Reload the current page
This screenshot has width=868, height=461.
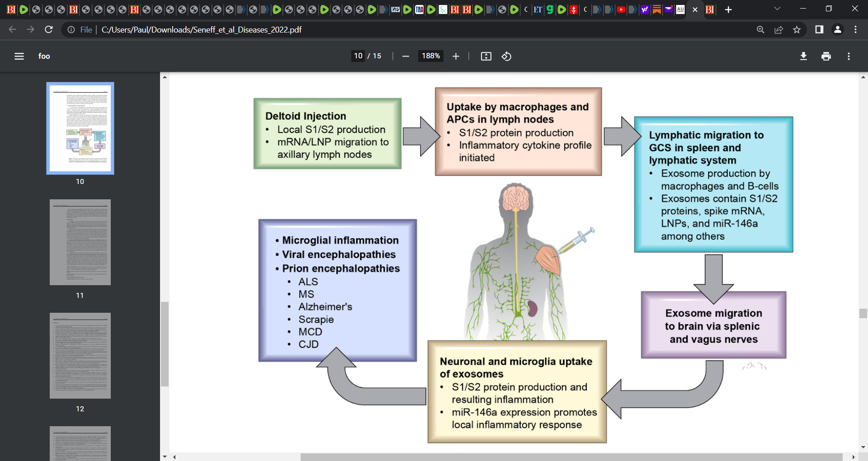pos(48,29)
